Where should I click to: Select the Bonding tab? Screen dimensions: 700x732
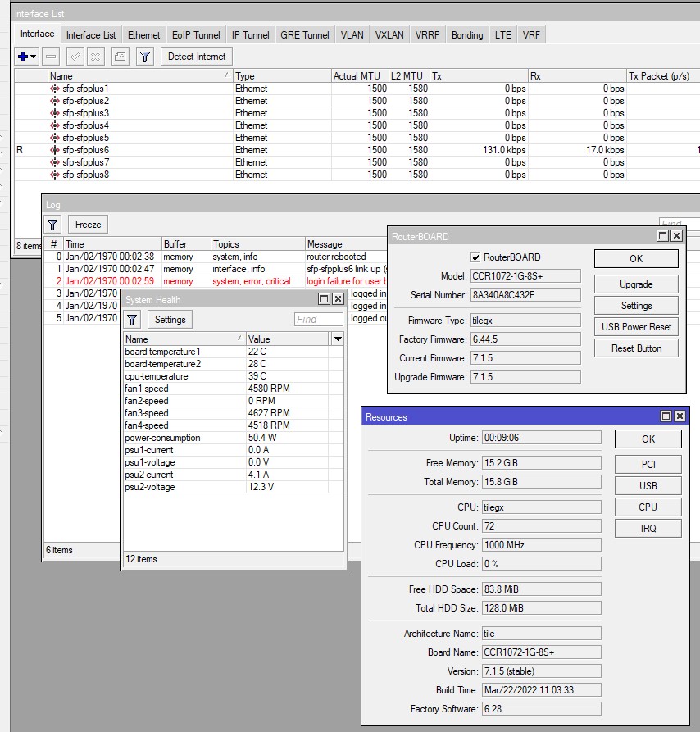point(467,35)
